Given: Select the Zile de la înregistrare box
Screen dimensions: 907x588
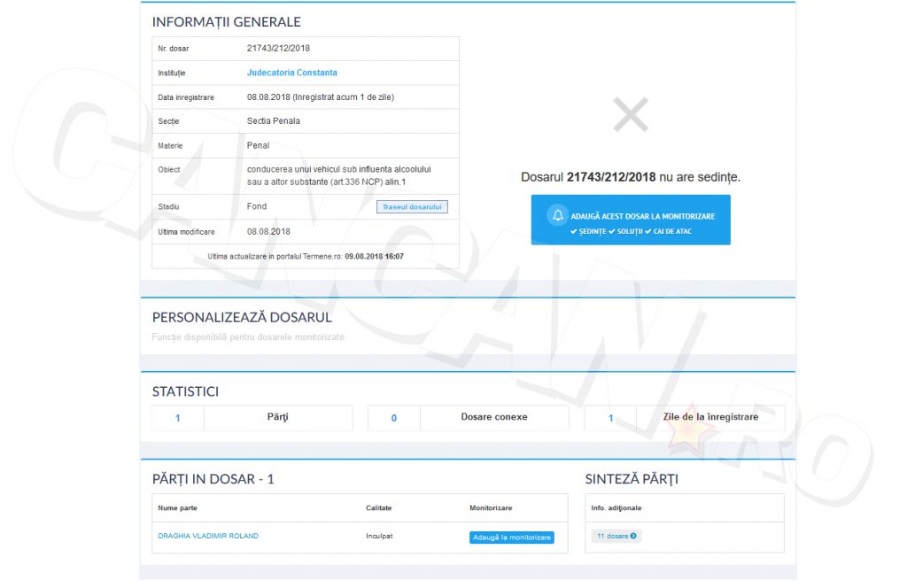Looking at the screenshot, I should pyautogui.click(x=709, y=417).
